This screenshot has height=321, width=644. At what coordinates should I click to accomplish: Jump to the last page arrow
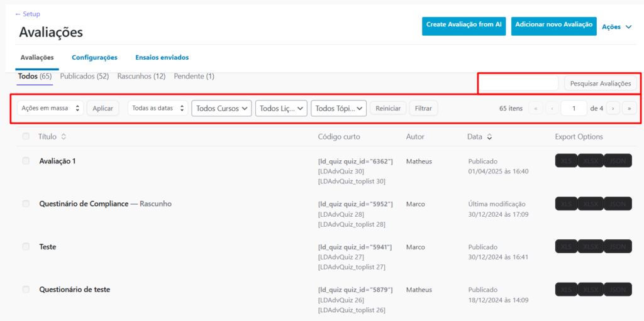point(629,108)
